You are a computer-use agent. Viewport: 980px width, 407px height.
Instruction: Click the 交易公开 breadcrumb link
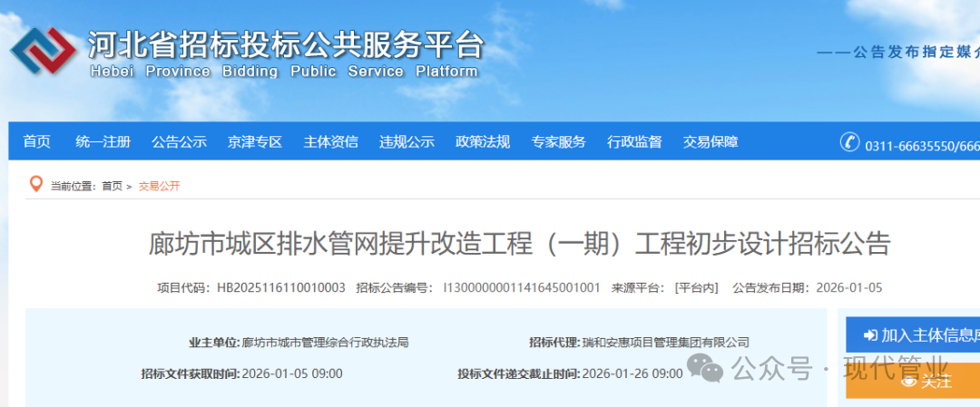tap(159, 186)
